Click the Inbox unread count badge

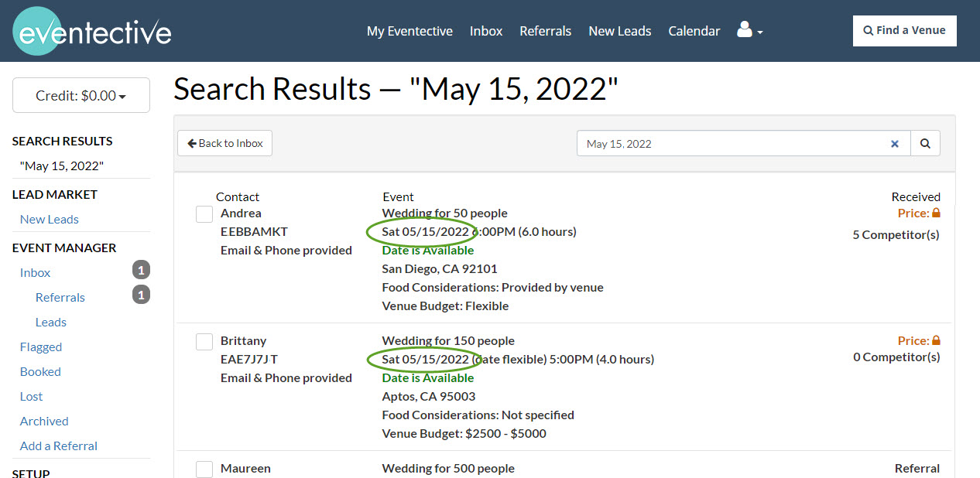(141, 270)
